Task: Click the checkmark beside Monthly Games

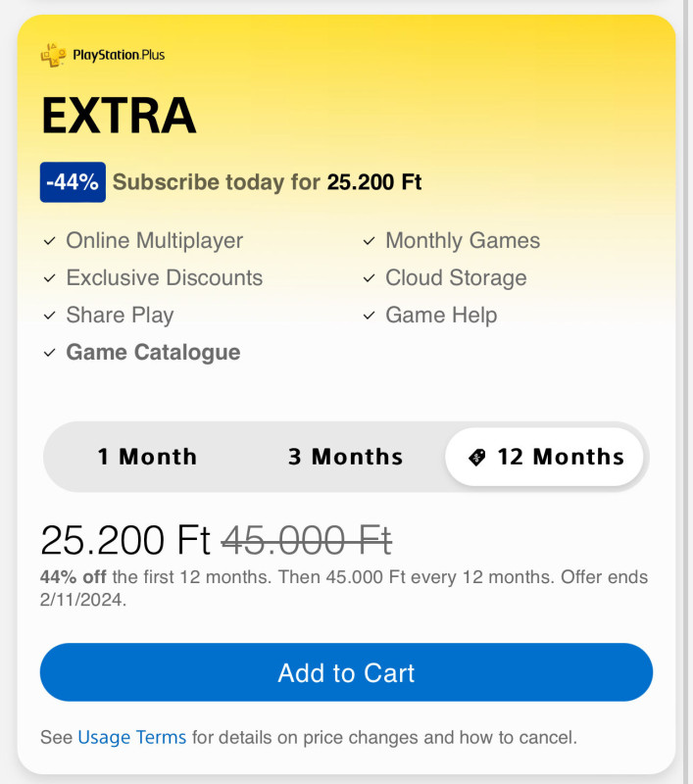Action: point(369,241)
